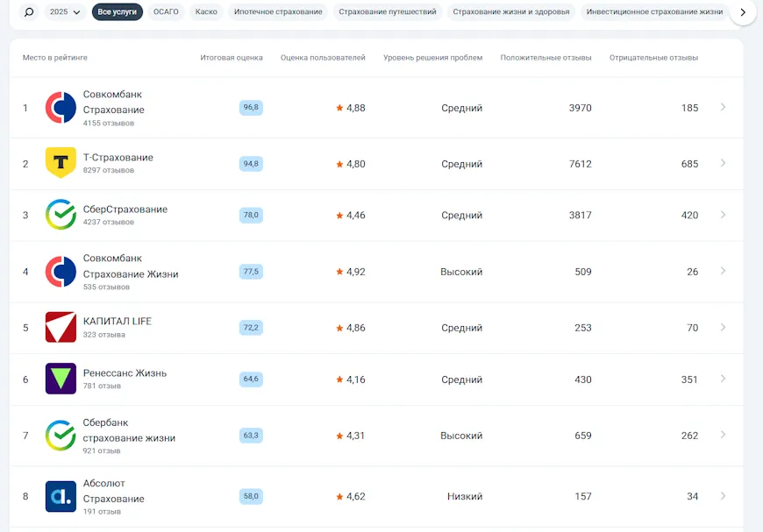Click the yellow Т-Страхование logo
This screenshot has height=532, width=763.
[61, 163]
